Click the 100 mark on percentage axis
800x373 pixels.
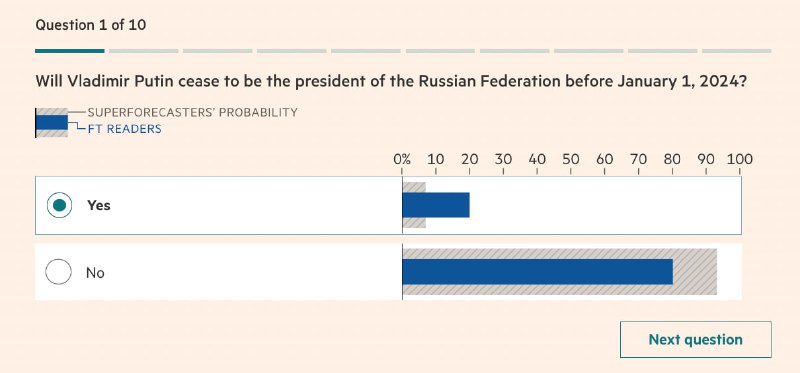pyautogui.click(x=740, y=159)
